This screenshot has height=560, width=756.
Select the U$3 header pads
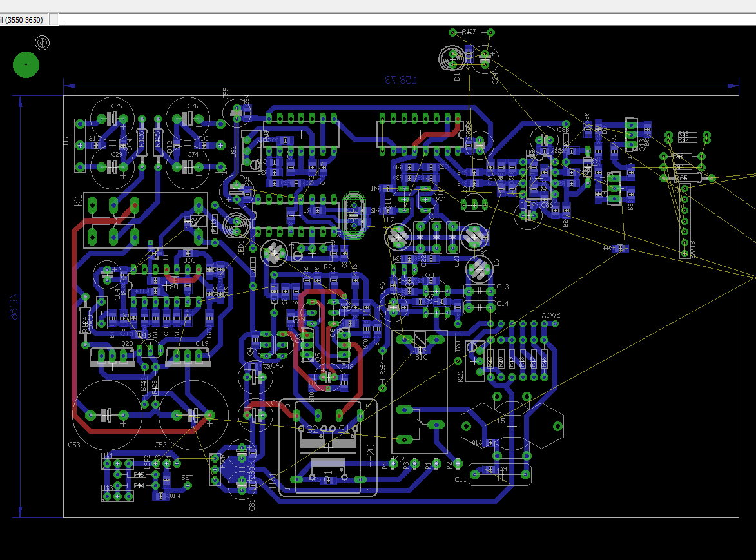(x=117, y=496)
